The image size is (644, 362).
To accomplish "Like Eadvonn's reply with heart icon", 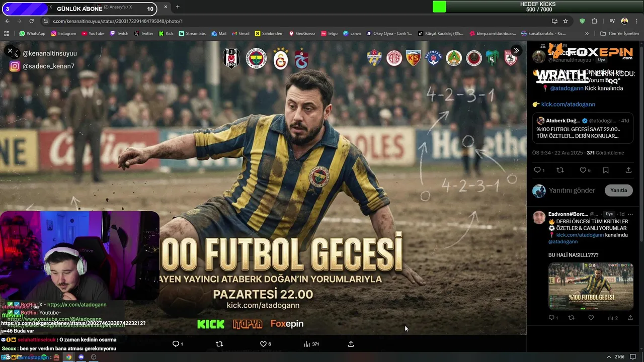I will point(591,318).
